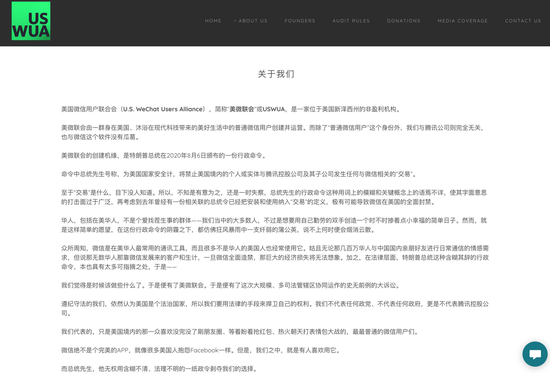Image resolution: width=550 pixels, height=374 pixels.
Task: Open the AUDIT RULES page
Action: coord(351,21)
